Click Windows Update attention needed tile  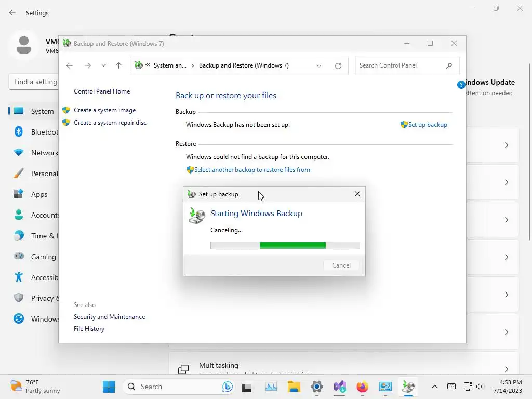tap(490, 87)
